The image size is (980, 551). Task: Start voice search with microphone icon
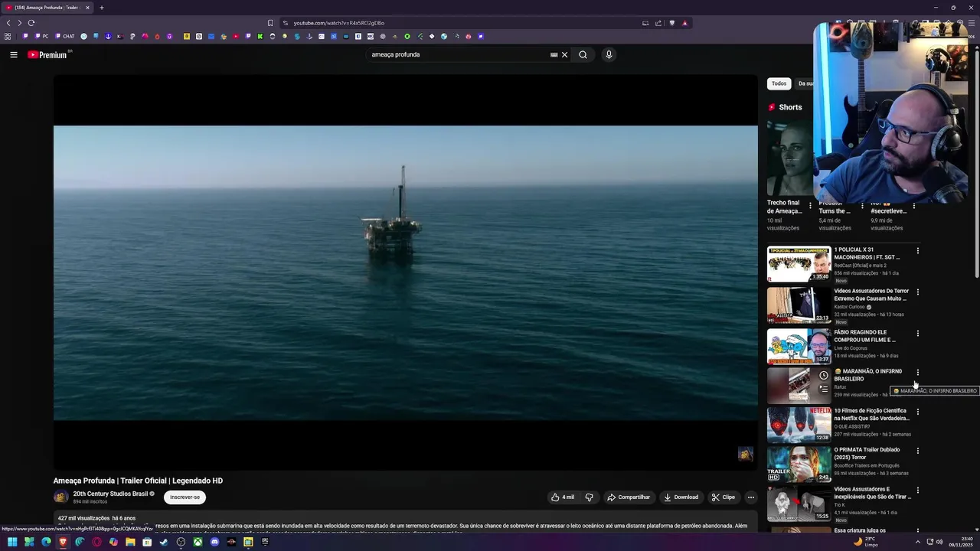pyautogui.click(x=609, y=54)
